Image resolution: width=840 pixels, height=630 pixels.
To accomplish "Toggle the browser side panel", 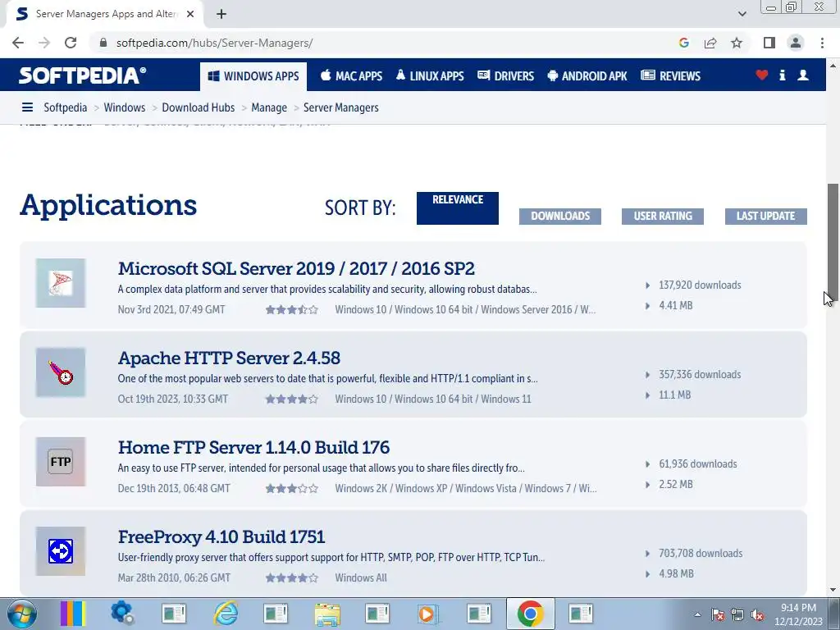I will pyautogui.click(x=769, y=43).
